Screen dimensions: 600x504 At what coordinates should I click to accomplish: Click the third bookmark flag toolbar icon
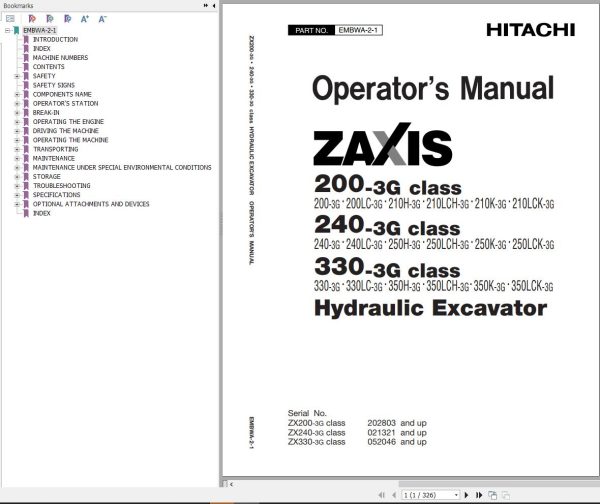(67, 18)
